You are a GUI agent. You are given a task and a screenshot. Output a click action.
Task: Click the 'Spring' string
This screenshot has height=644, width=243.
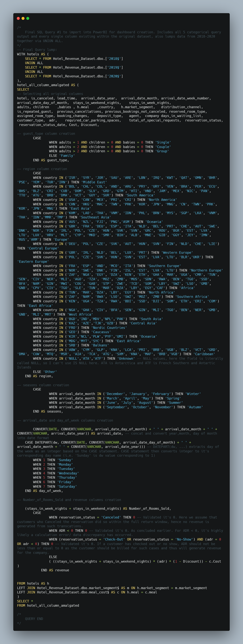[173, 398]
